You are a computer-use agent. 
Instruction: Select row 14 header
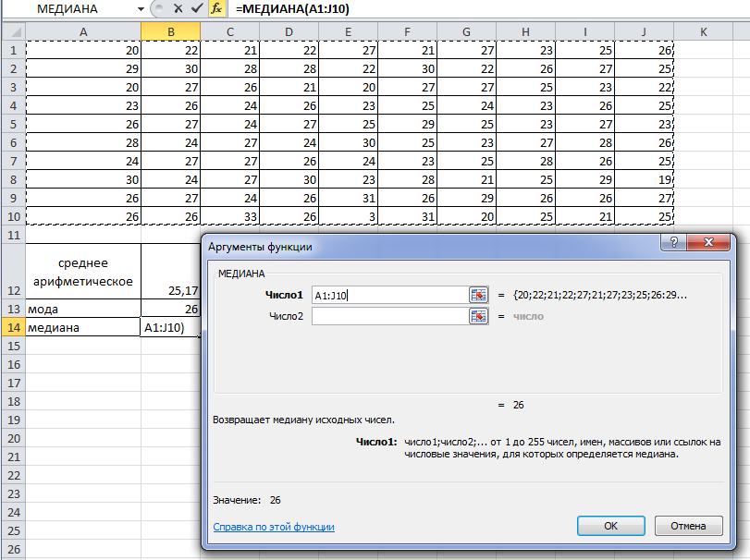[x=14, y=327]
